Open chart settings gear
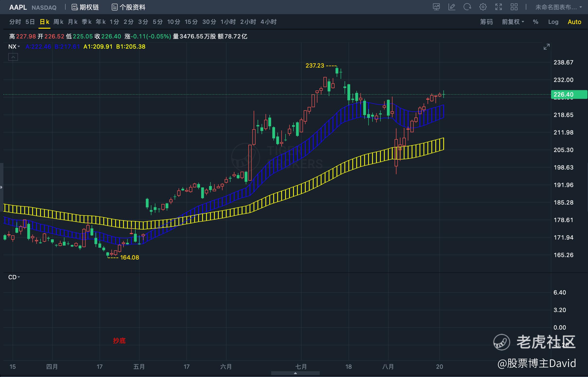588x377 pixels. (x=483, y=7)
